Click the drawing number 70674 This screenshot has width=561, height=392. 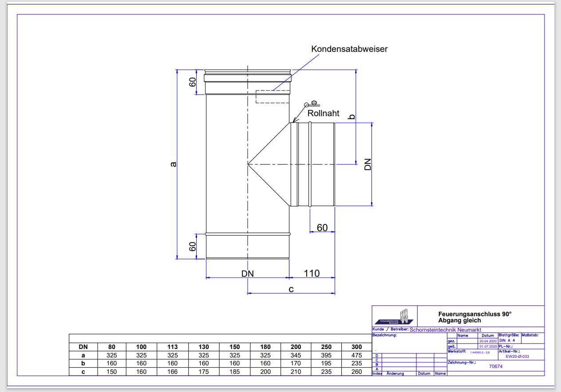point(495,366)
